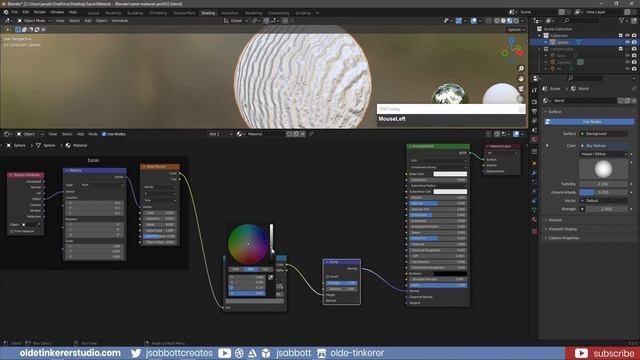Switch to the Shading workspace tab

(208, 13)
